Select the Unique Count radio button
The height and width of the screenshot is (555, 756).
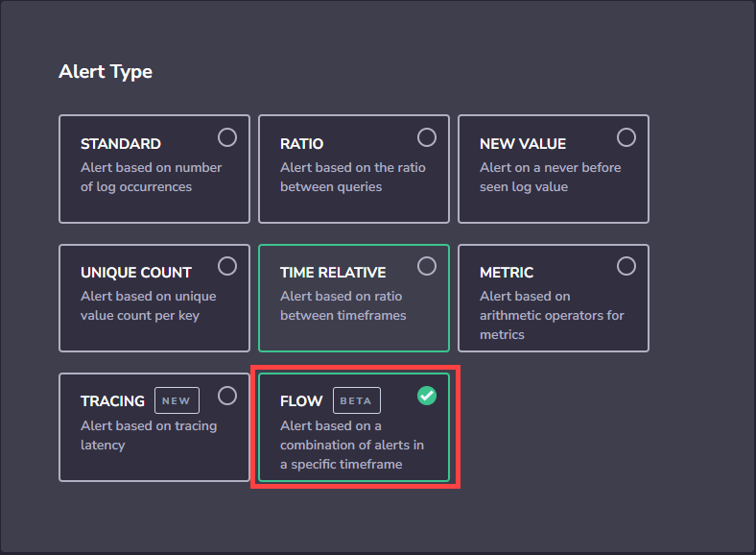pyautogui.click(x=227, y=266)
